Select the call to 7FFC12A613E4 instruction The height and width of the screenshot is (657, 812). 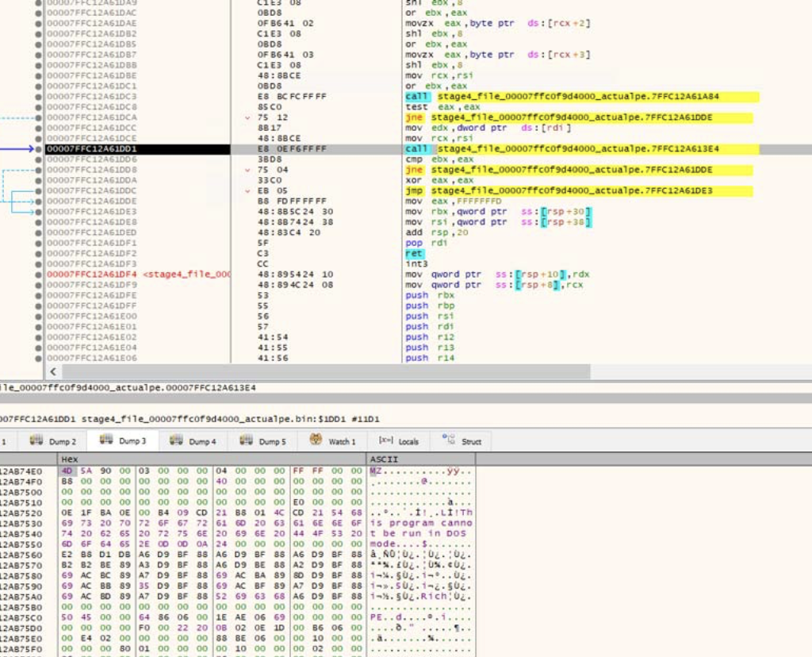[x=582, y=149]
